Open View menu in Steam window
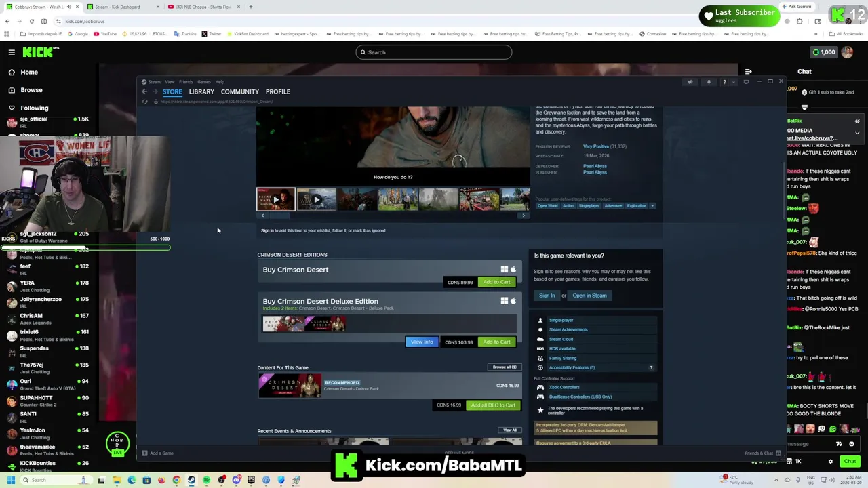Viewport: 868px width, 488px height. (x=170, y=82)
